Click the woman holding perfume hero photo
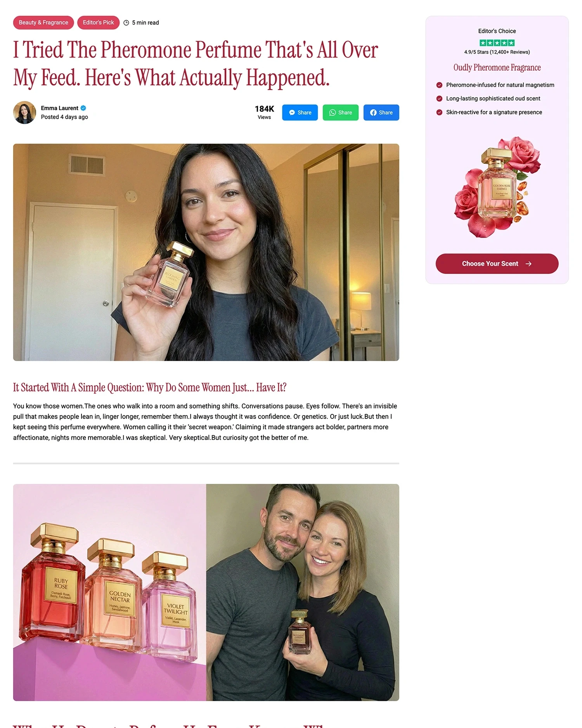Image resolution: width=582 pixels, height=728 pixels. 206,252
